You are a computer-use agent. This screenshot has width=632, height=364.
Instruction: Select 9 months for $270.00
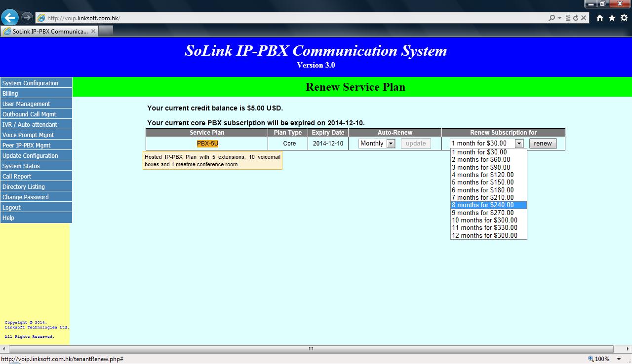pyautogui.click(x=489, y=213)
